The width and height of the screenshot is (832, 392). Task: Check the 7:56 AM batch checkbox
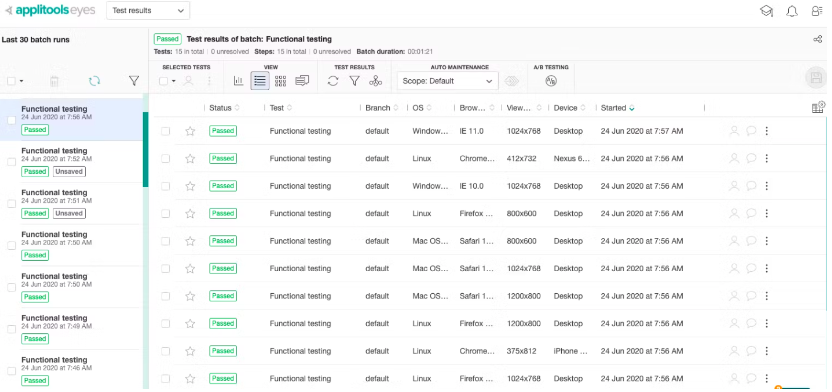point(11,120)
